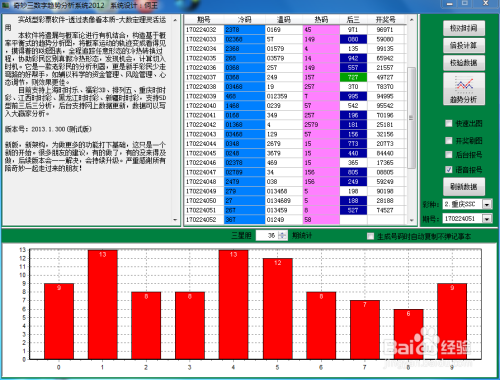Select row with period 170224032
Screen dimensions: 500x380
pyautogui.click(x=295, y=30)
